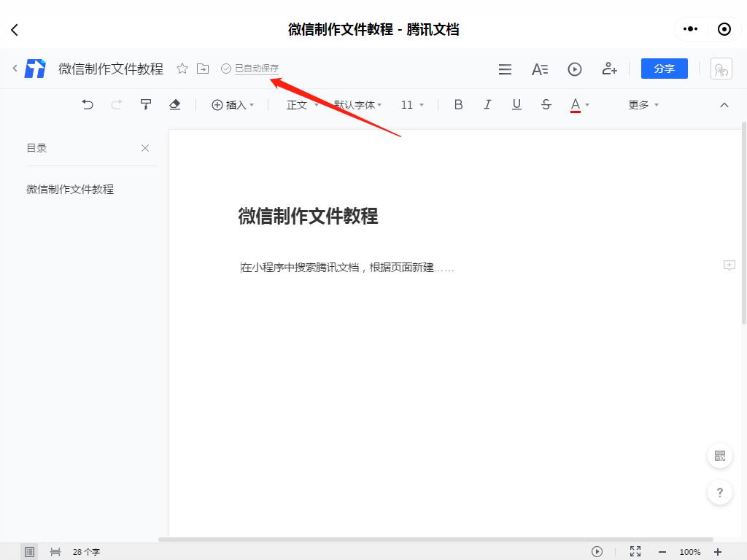This screenshot has width=747, height=560.
Task: Go back using top-left arrow
Action: pos(15,30)
